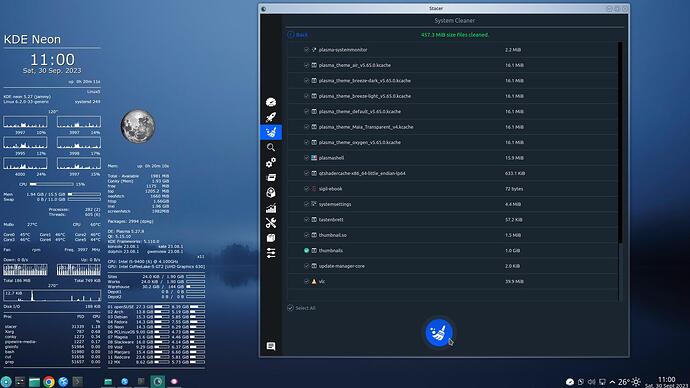Toggle the update-manager-core checkbox
Screen dimensions: 690x388
point(306,266)
